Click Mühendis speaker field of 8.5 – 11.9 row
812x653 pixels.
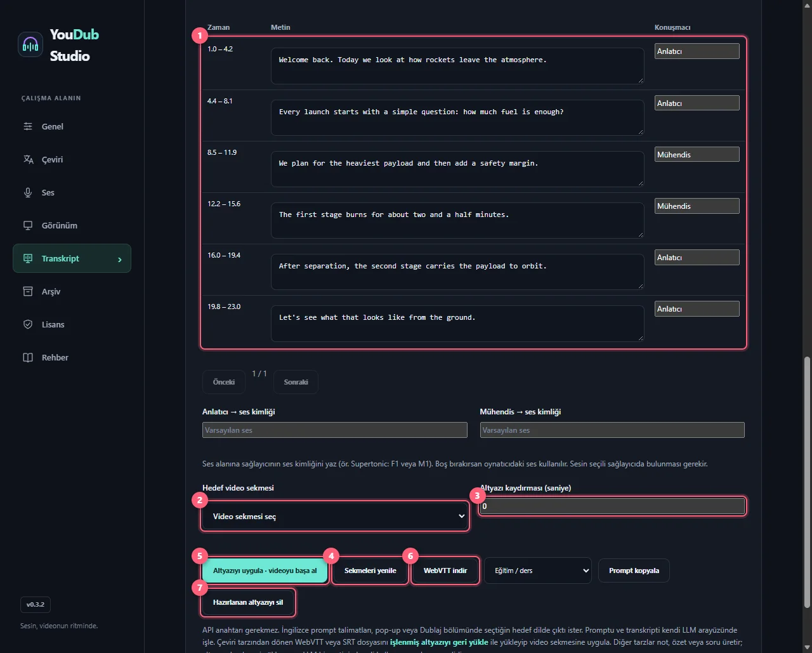[697, 154]
